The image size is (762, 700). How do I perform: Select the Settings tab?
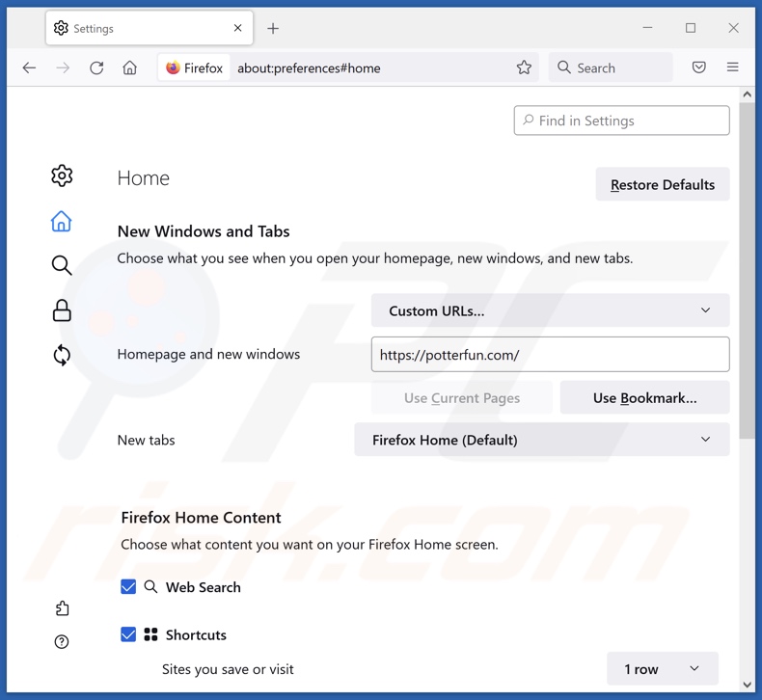150,28
